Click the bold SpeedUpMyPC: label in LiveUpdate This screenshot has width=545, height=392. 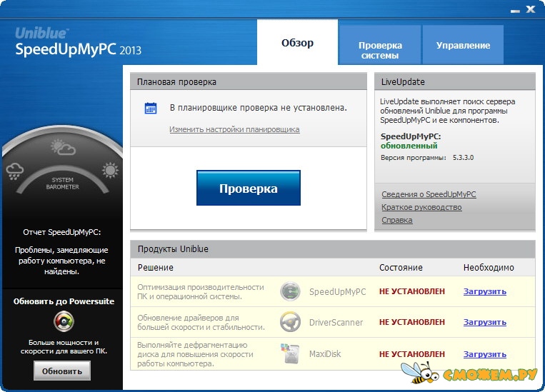[x=411, y=136]
